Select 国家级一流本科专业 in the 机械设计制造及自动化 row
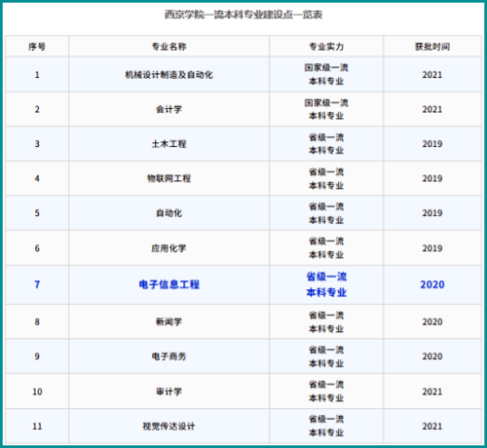This screenshot has width=487, height=448. click(326, 74)
